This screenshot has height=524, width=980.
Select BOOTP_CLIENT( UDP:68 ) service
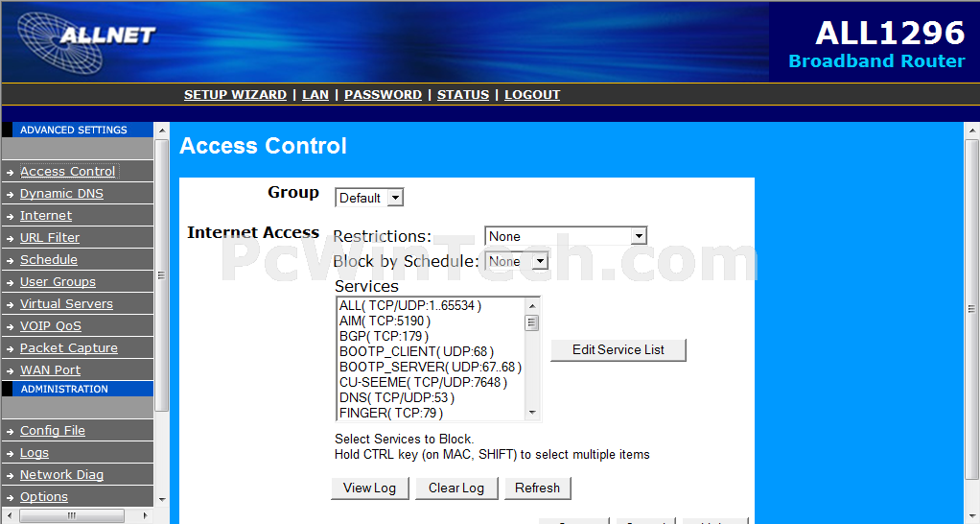tap(416, 351)
